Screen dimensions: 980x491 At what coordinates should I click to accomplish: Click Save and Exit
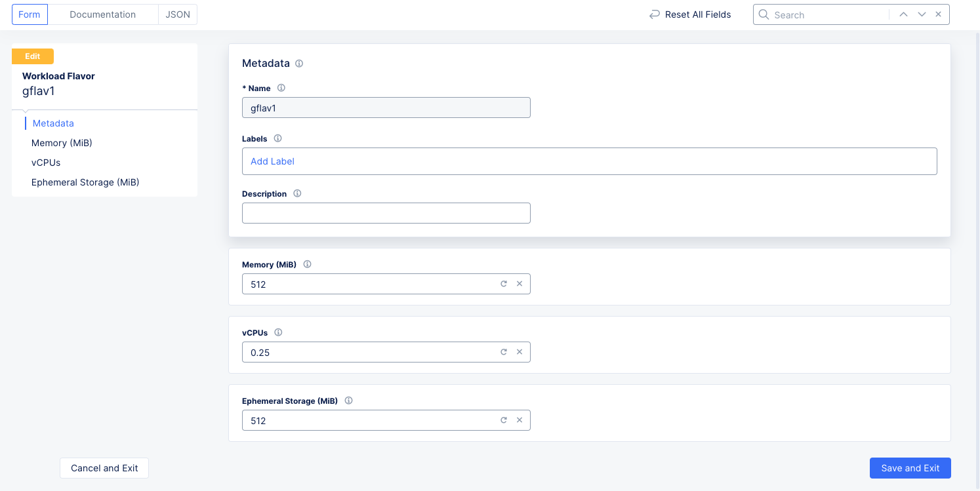coord(910,468)
